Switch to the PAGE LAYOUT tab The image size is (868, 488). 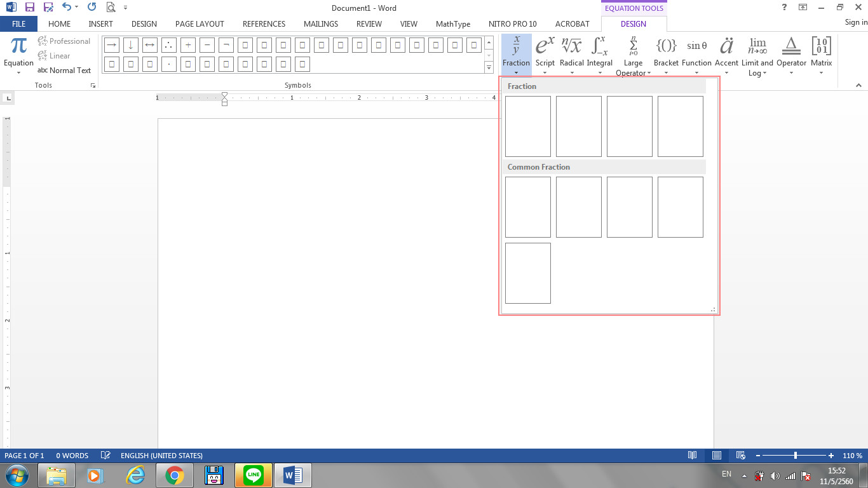[200, 24]
